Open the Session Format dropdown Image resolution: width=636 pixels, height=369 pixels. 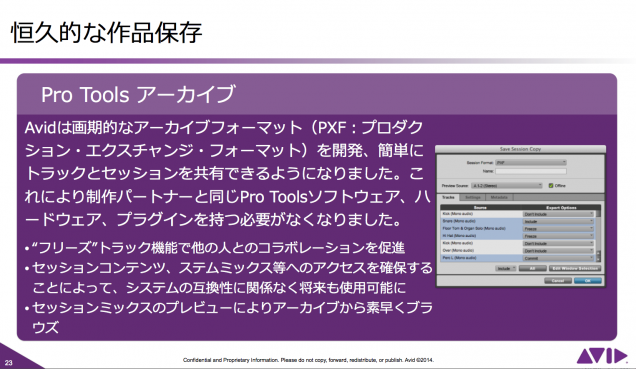[x=531, y=162]
